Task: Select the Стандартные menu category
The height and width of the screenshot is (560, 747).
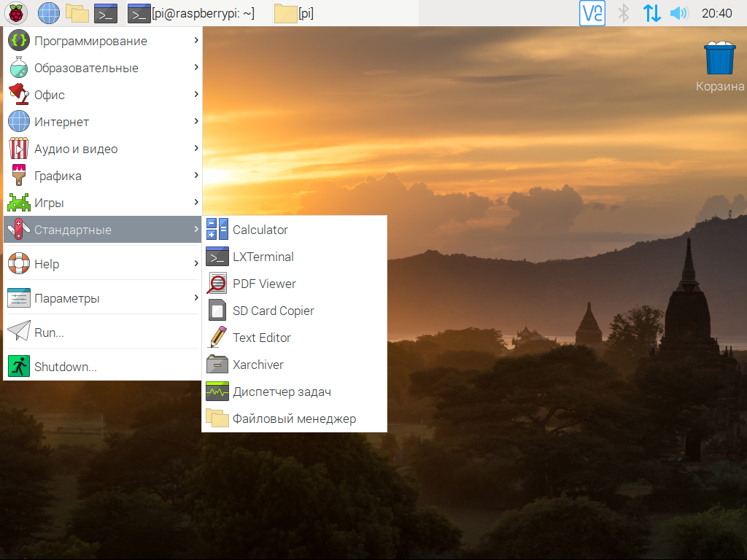Action: (x=103, y=230)
